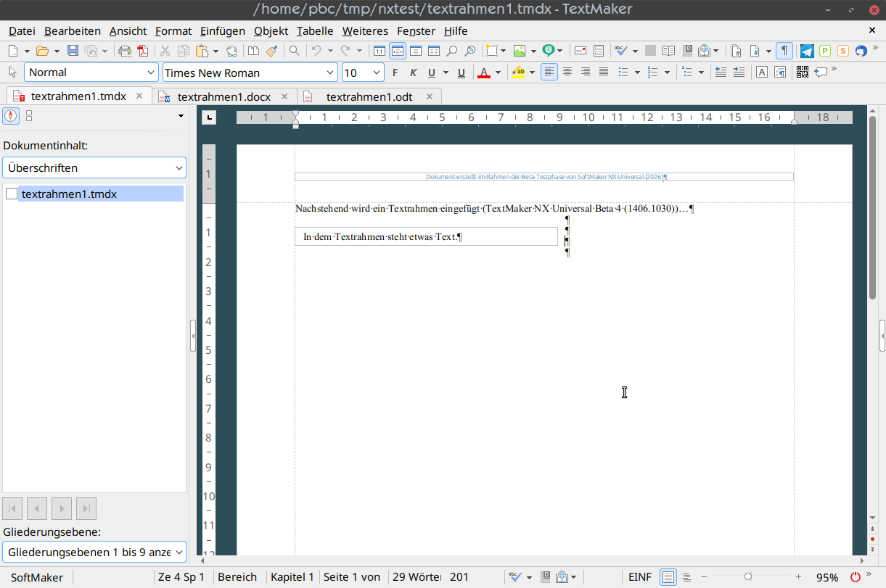The width and height of the screenshot is (886, 588).
Task: Open the Einfügen menu
Action: (x=223, y=30)
